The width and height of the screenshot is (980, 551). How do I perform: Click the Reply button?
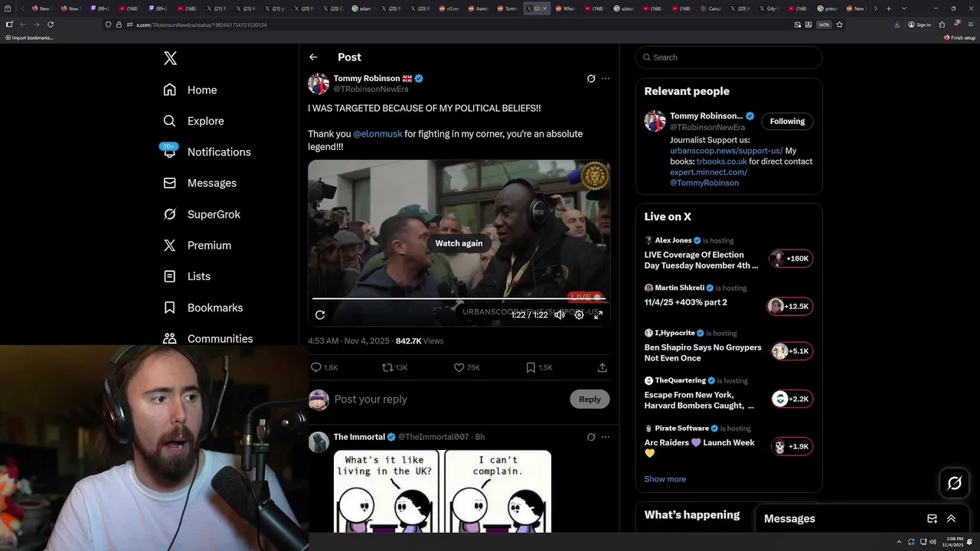[590, 399]
